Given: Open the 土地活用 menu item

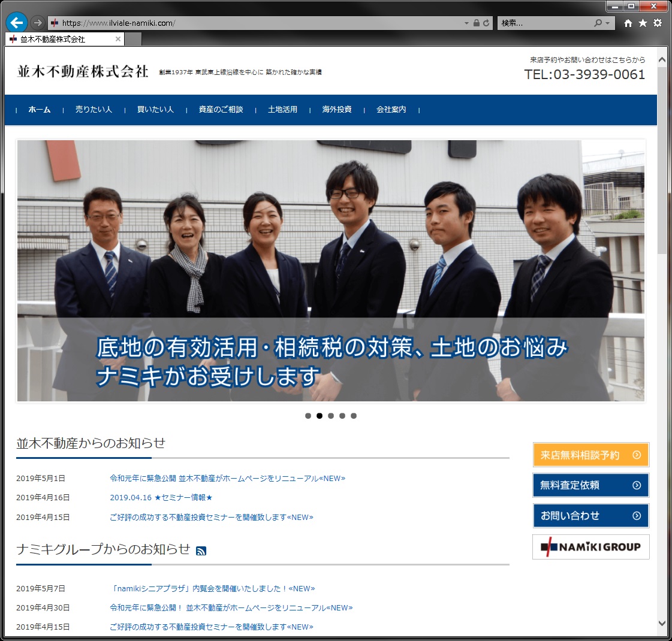Looking at the screenshot, I should (x=282, y=110).
